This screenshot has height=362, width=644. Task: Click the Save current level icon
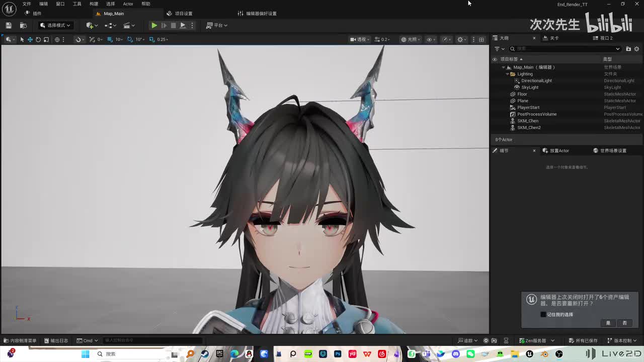(x=9, y=25)
